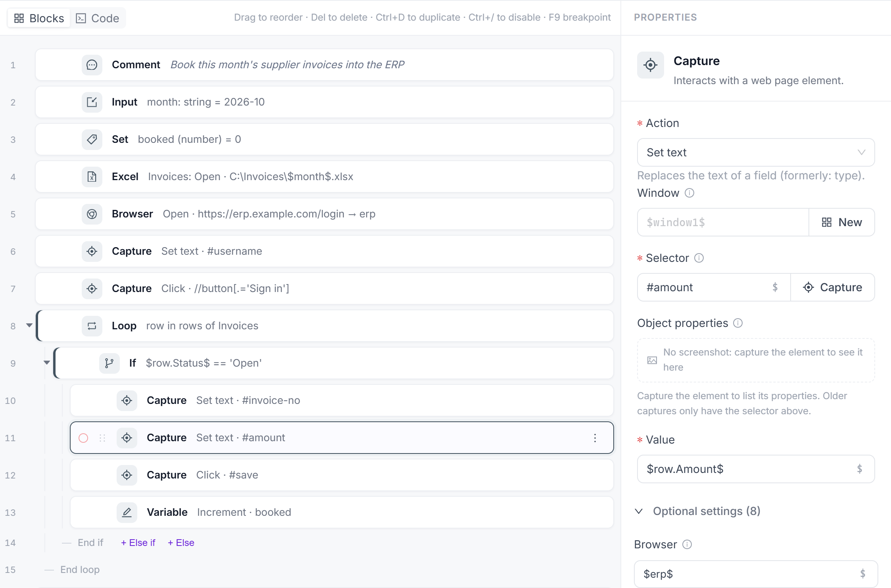Click the Loop block repeat icon
The image size is (891, 588).
click(x=92, y=326)
